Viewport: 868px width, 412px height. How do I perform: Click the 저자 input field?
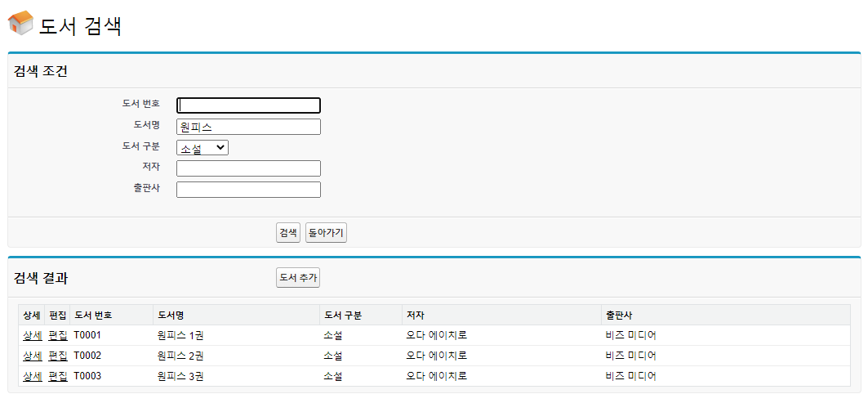click(x=248, y=168)
